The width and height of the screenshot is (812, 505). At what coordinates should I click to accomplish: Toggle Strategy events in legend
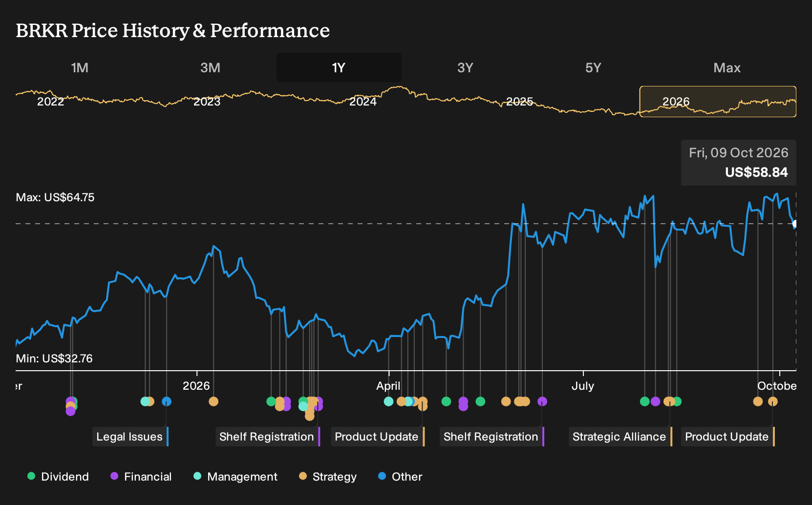[328, 477]
